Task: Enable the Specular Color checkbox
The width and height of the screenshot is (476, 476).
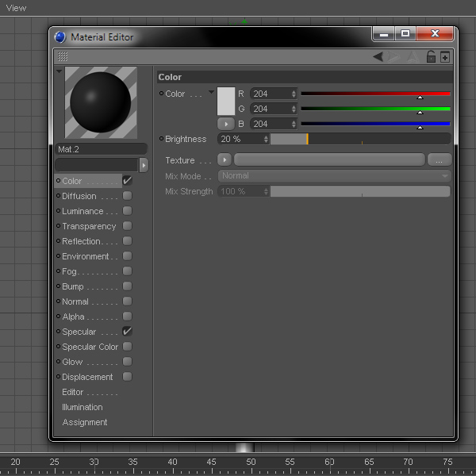Action: 127,347
